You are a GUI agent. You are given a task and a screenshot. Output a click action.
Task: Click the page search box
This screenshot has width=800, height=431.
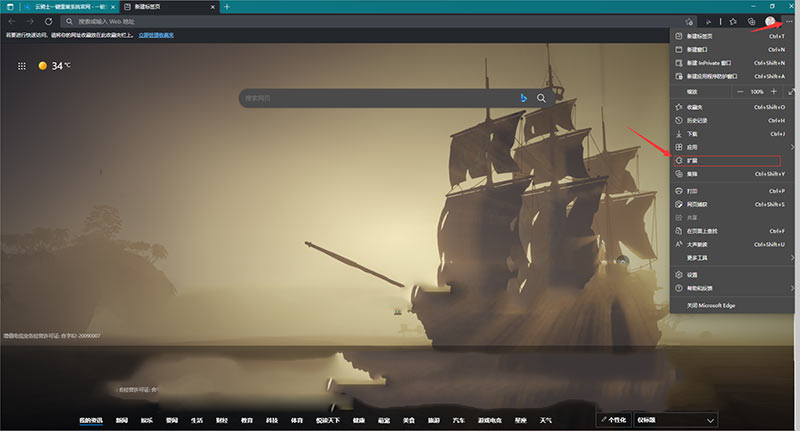(397, 98)
